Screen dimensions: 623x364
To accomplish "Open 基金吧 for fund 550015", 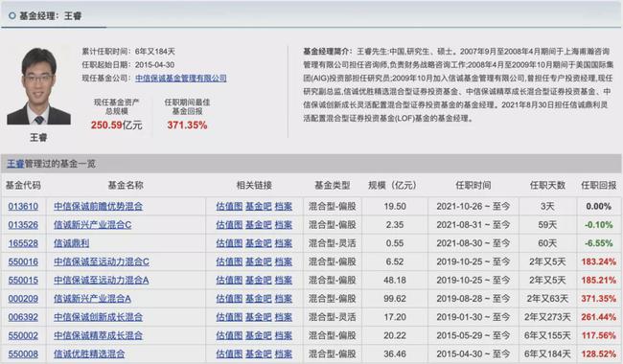I will 259,281.
